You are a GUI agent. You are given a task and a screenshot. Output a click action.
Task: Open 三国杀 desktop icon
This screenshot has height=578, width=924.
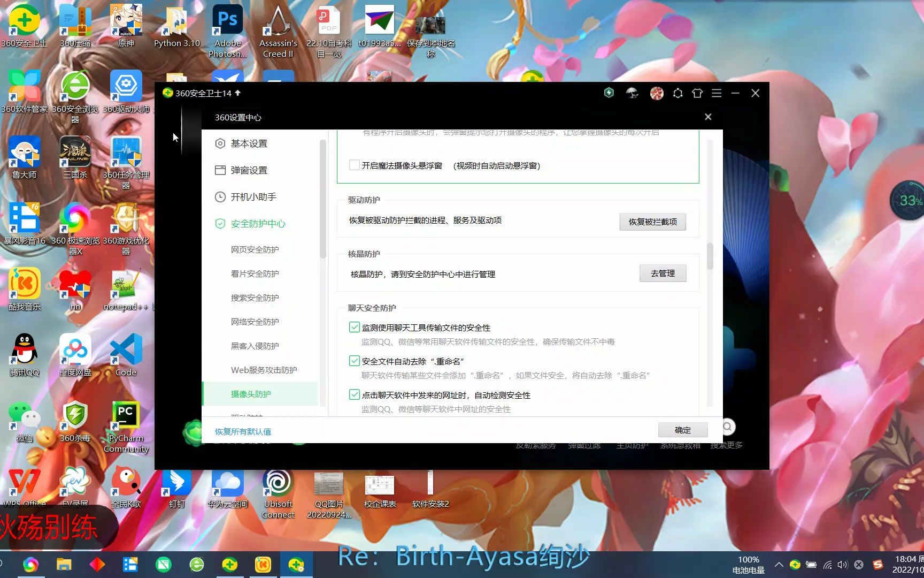(75, 157)
